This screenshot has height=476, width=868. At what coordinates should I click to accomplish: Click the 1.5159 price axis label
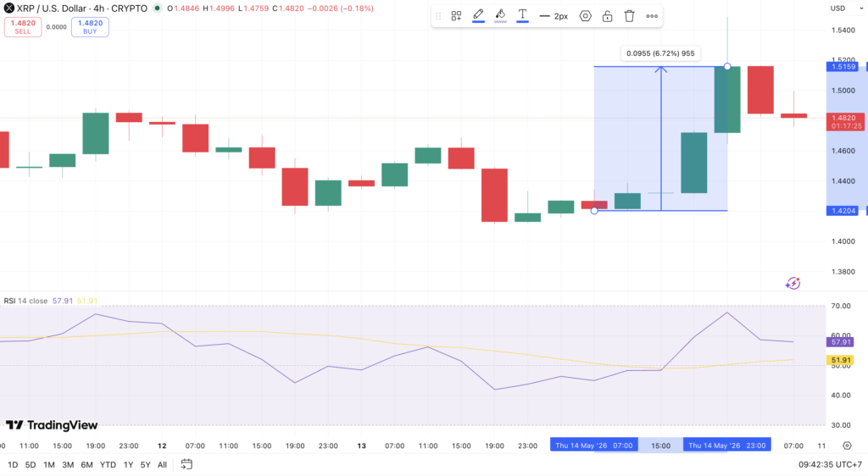pyautogui.click(x=842, y=66)
